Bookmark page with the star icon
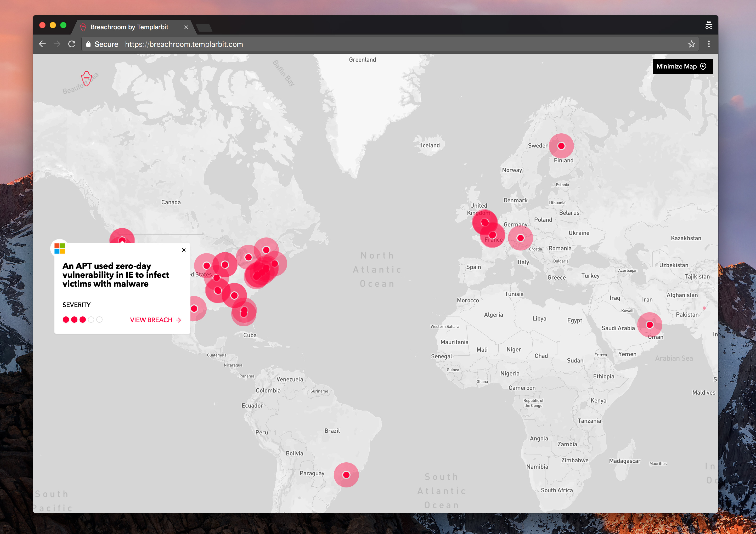The height and width of the screenshot is (534, 756). pyautogui.click(x=691, y=44)
